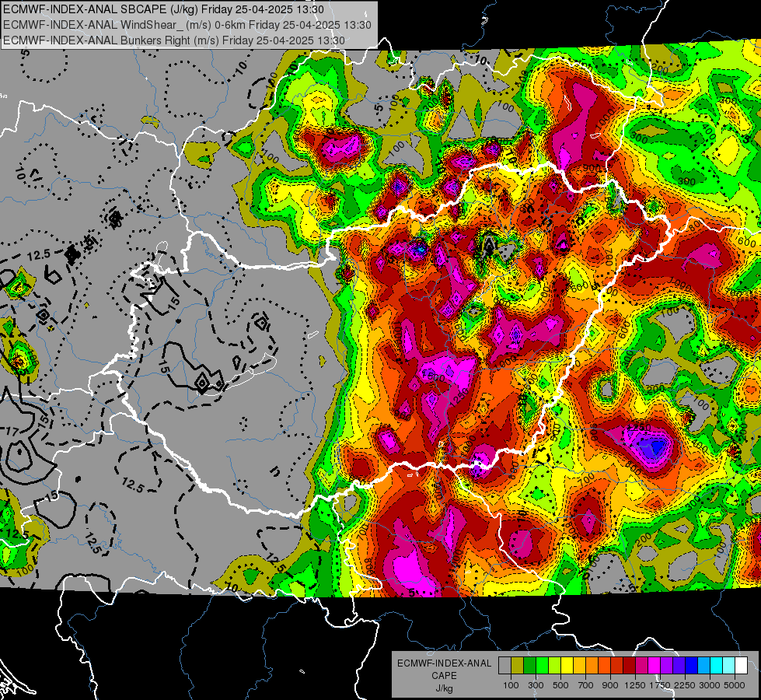Click the legend value 1750

660,685
